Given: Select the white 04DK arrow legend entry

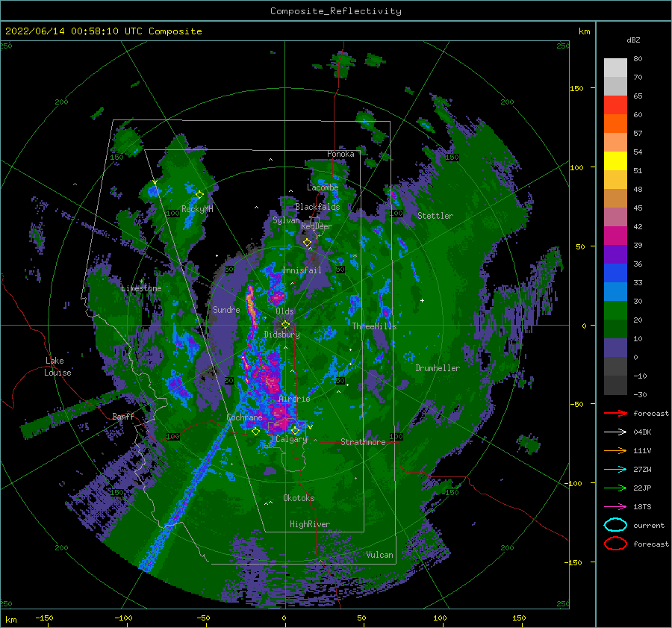Looking at the screenshot, I should pos(615,432).
